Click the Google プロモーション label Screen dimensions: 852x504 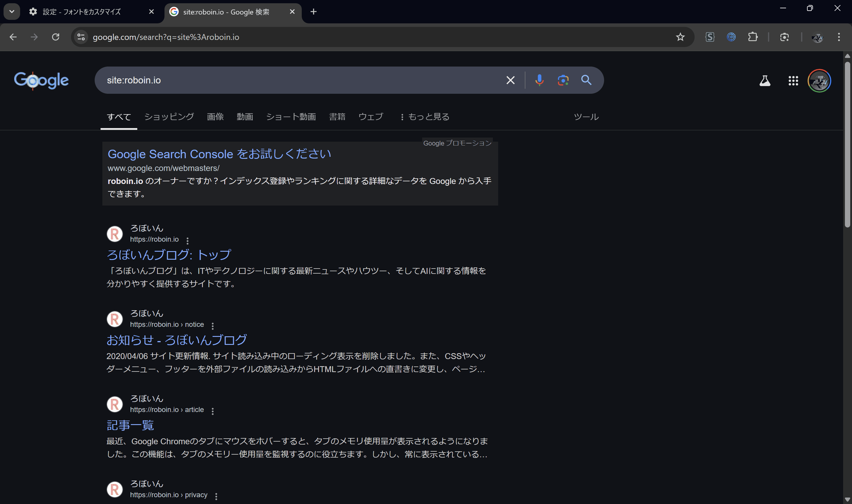457,143
